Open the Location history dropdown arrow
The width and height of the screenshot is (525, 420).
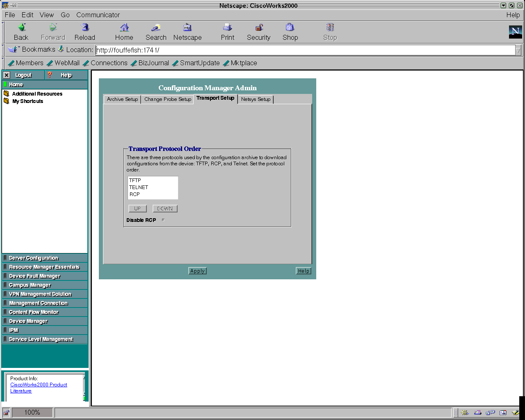tap(518, 50)
